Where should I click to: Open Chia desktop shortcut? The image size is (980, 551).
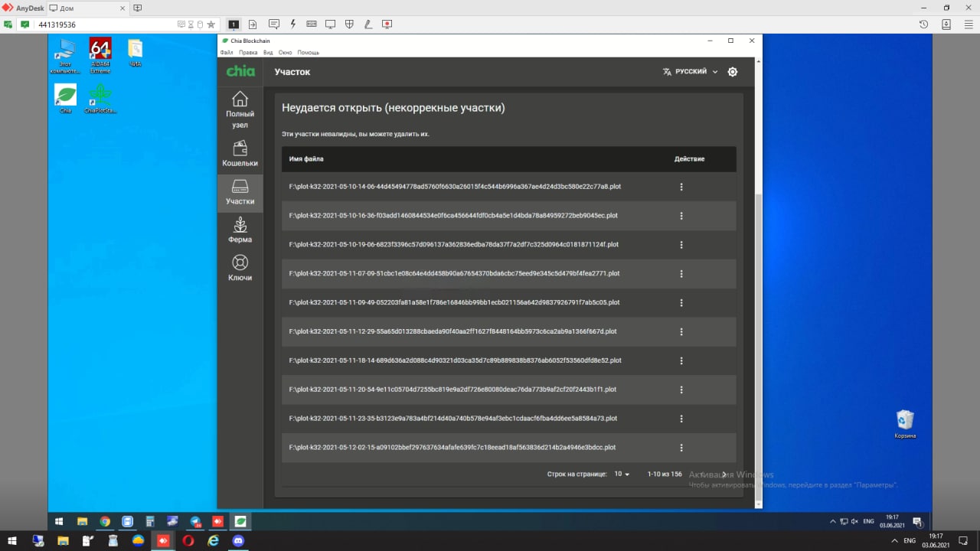point(66,99)
